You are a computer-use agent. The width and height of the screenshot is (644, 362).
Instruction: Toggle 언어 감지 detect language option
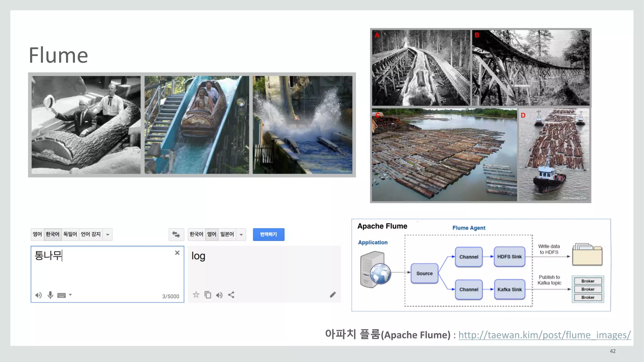(x=91, y=234)
